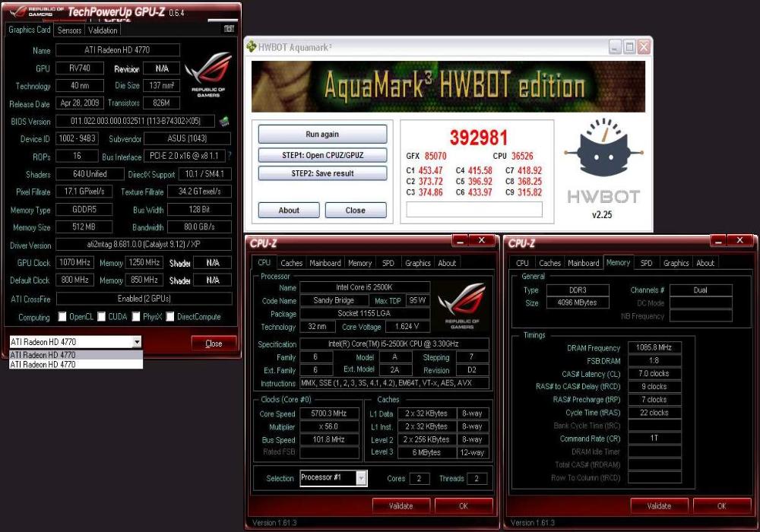The height and width of the screenshot is (532, 760).
Task: Enable the OpenCL checkbox
Action: pyautogui.click(x=62, y=316)
